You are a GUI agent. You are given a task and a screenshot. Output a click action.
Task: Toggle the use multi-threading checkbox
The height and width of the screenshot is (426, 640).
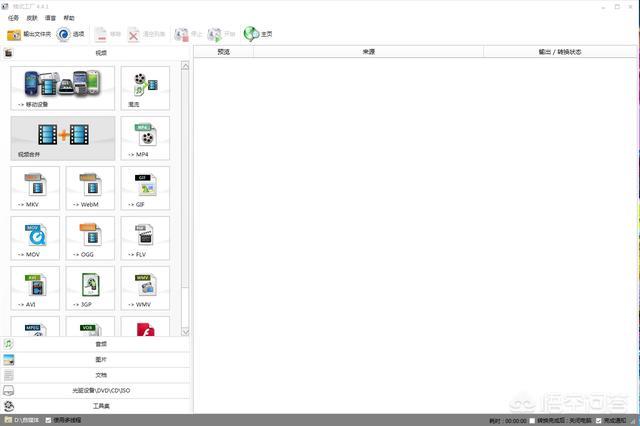[49, 420]
